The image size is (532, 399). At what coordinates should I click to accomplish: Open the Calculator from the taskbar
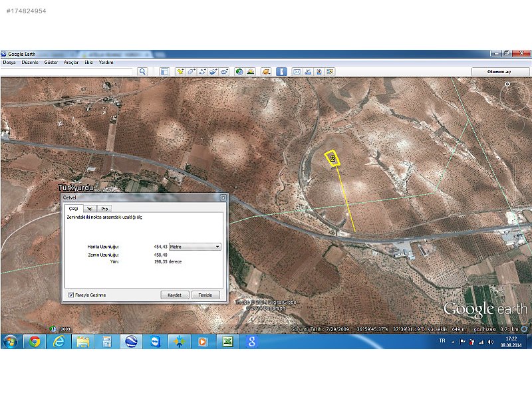tap(107, 341)
